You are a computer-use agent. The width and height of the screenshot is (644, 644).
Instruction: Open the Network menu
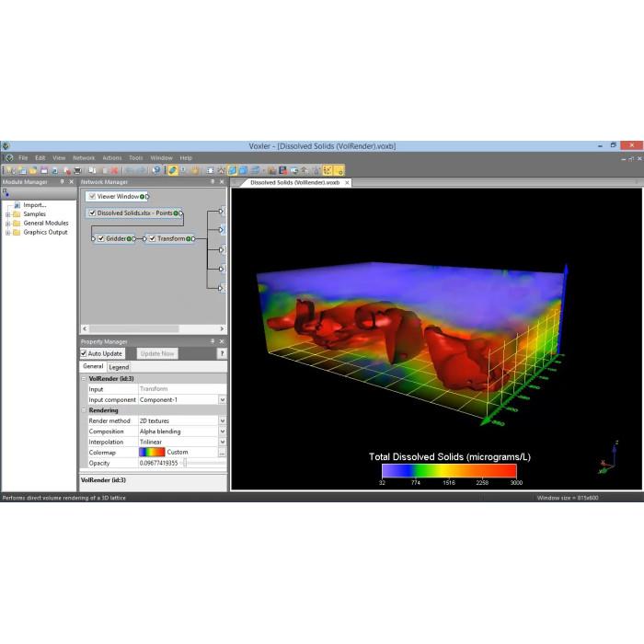tap(84, 157)
